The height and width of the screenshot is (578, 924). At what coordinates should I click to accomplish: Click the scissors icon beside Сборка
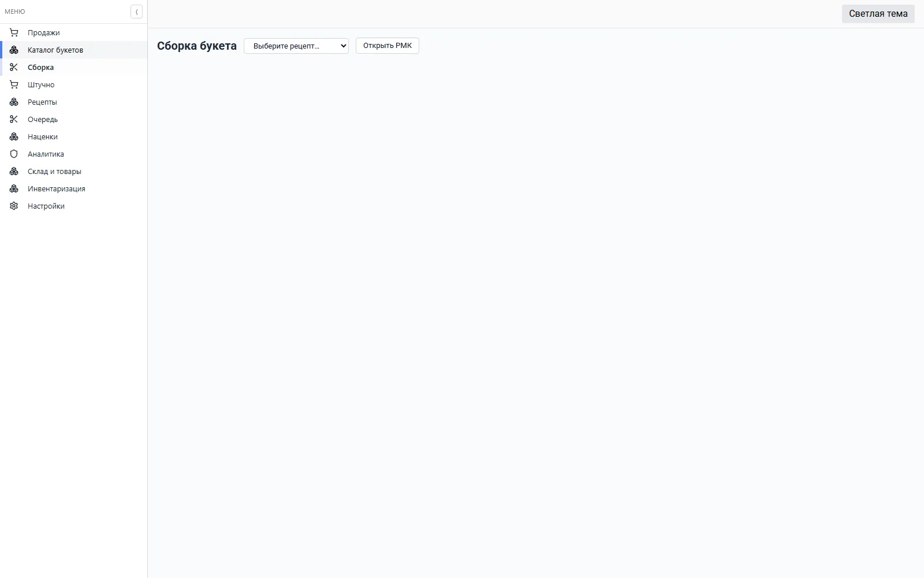(x=14, y=67)
